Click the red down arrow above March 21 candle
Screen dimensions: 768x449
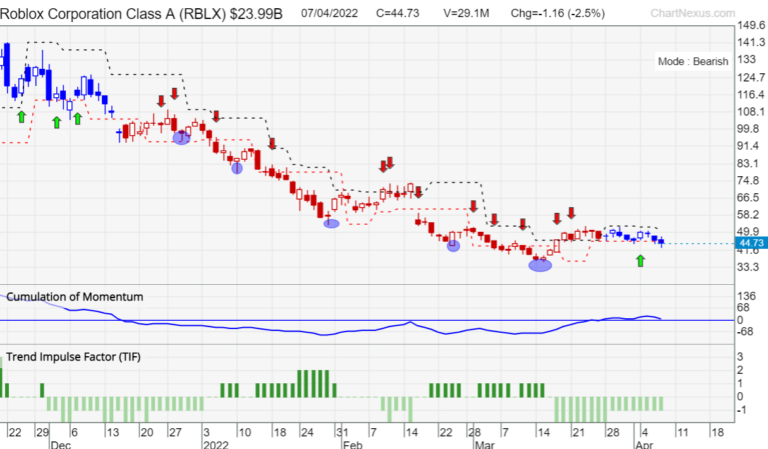tap(571, 213)
